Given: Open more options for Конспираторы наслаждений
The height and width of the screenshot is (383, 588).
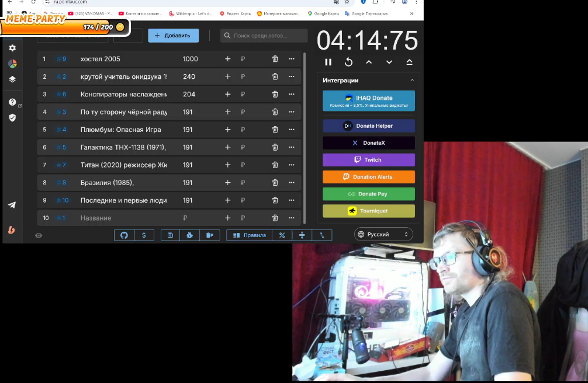Looking at the screenshot, I should pos(292,94).
